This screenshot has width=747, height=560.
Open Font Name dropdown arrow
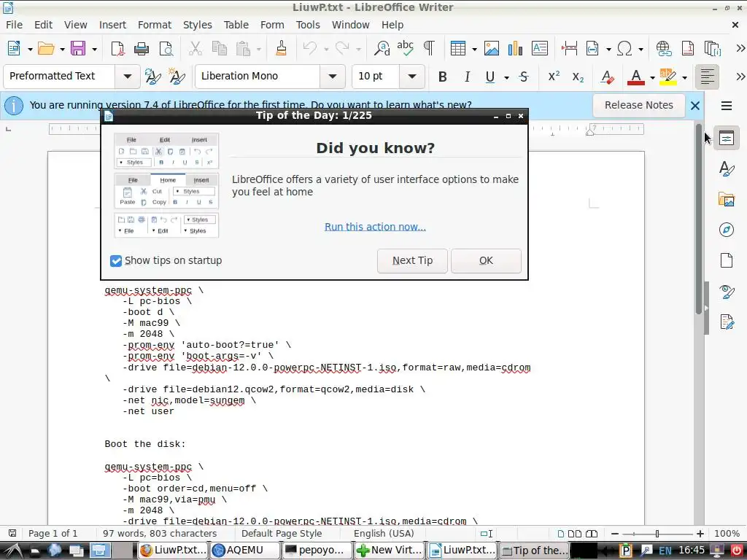point(333,76)
